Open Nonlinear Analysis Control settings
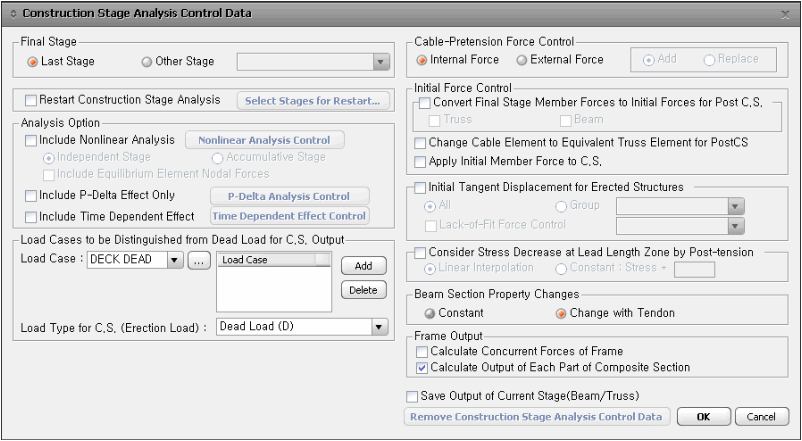 [x=264, y=140]
